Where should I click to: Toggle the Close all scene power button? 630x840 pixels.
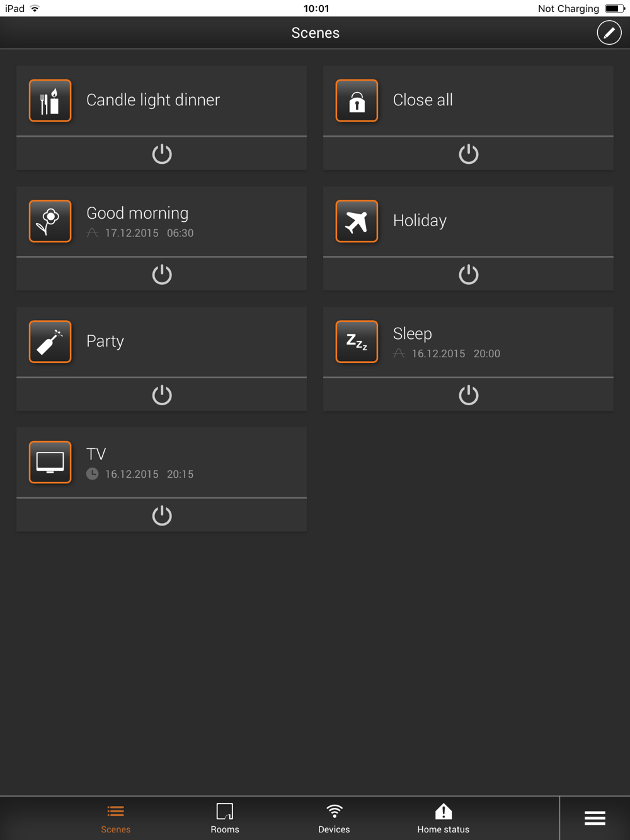click(468, 154)
